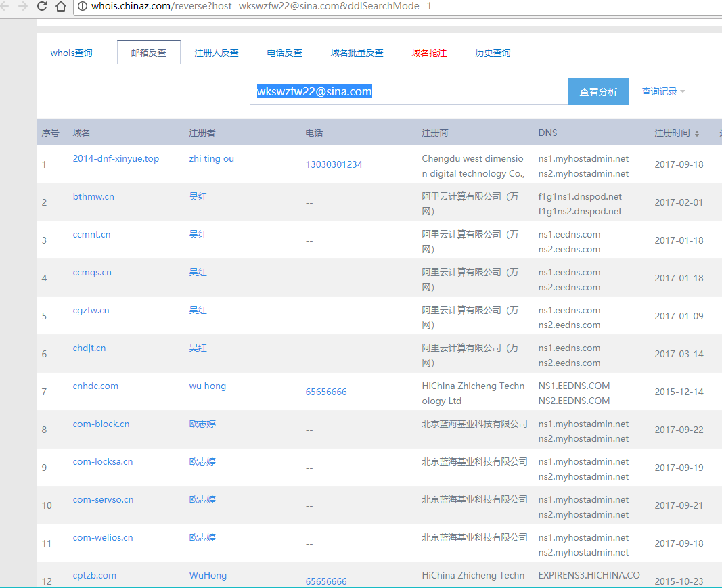
Task: Open the 历史查询 tab
Action: (493, 53)
